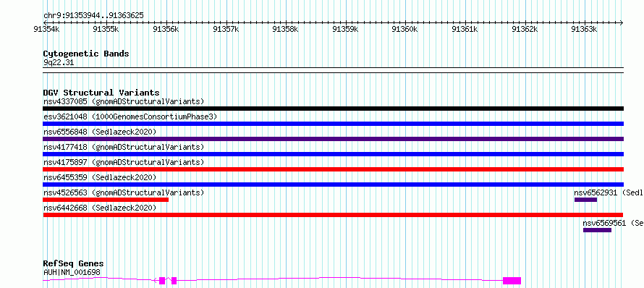
Task: Click the nsv4526563 gnomAD variant label
Action: coord(124,192)
